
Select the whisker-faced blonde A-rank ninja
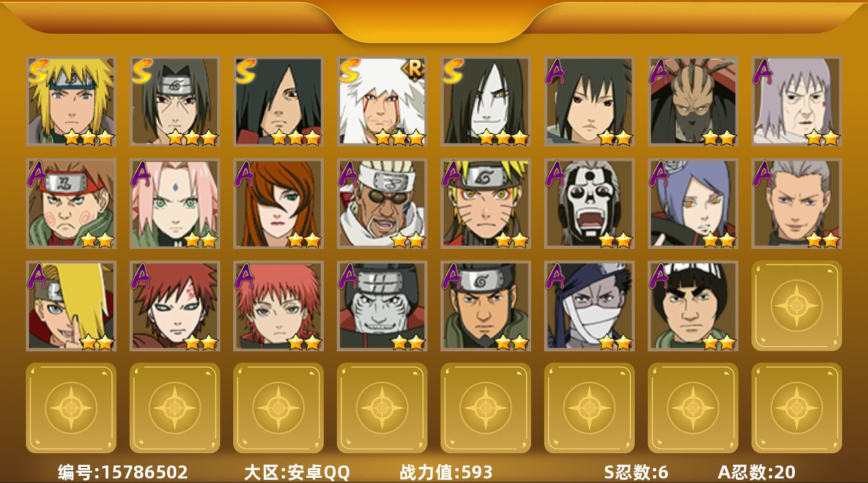485,204
